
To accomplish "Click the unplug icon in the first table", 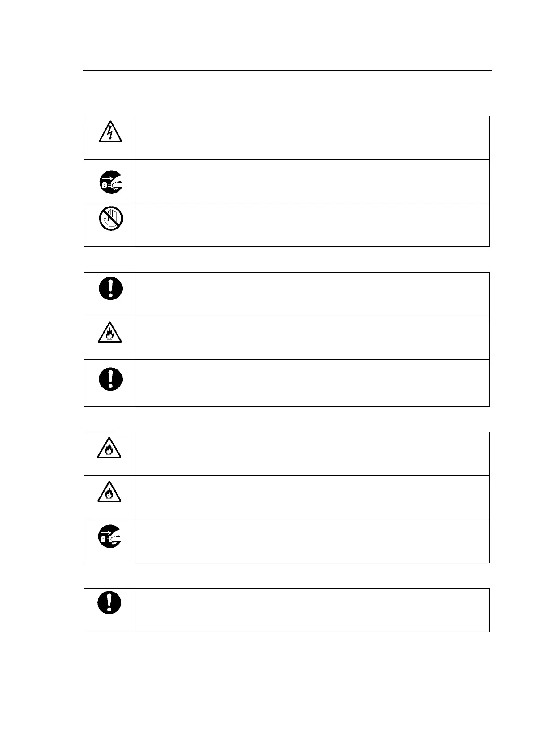I will (x=110, y=182).
